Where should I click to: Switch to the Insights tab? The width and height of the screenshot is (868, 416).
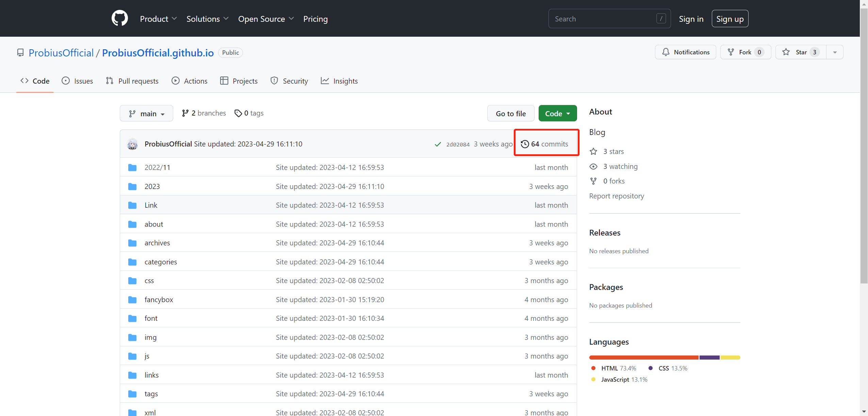coord(339,81)
